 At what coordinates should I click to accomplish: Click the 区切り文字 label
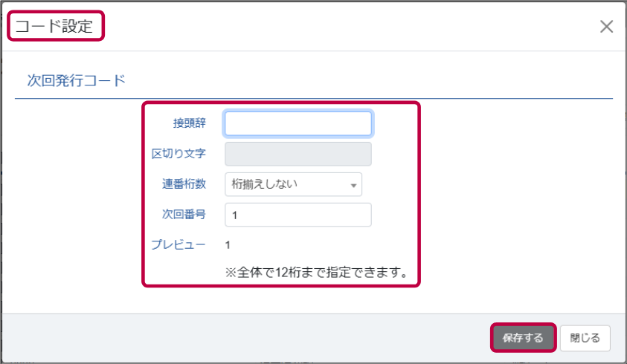point(179,154)
